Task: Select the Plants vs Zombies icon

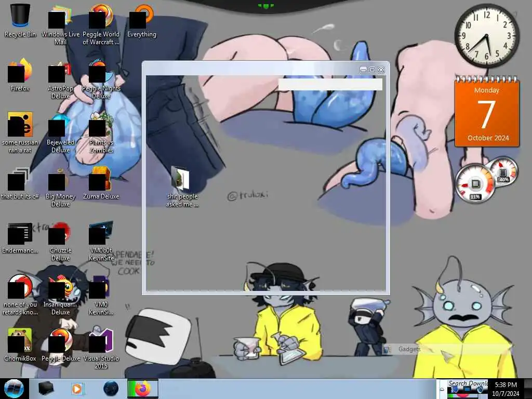Action: (101, 132)
